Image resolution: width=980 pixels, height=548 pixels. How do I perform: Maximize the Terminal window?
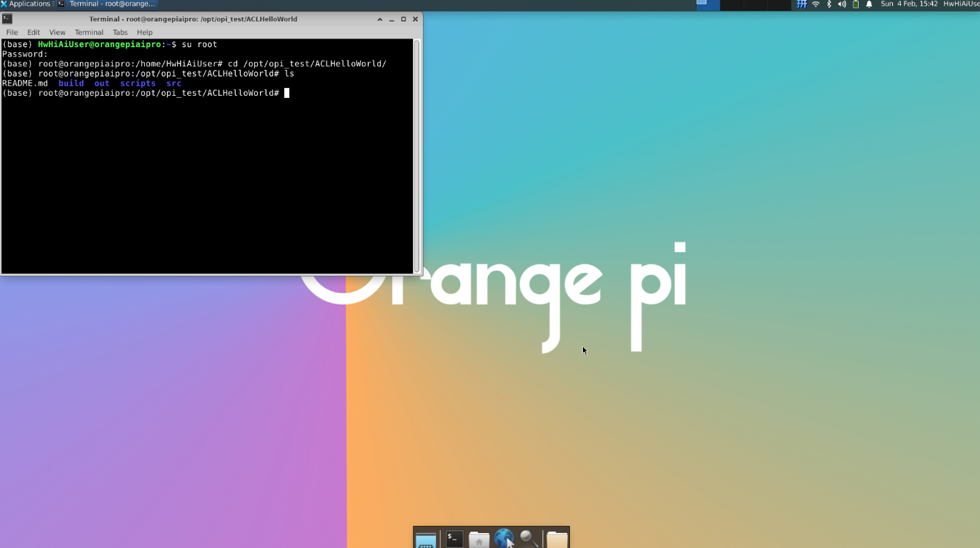point(404,19)
